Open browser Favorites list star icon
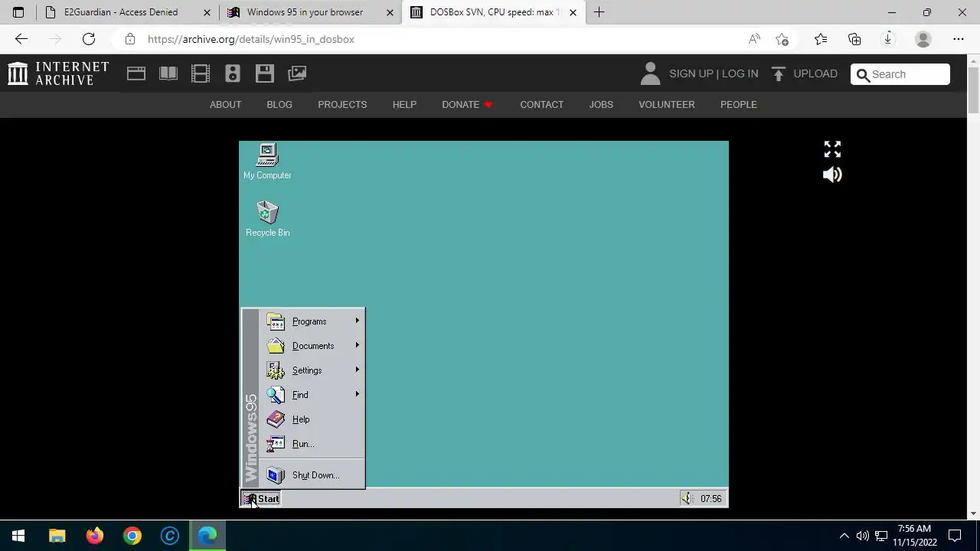Screen dimensions: 980x551 tap(821, 39)
